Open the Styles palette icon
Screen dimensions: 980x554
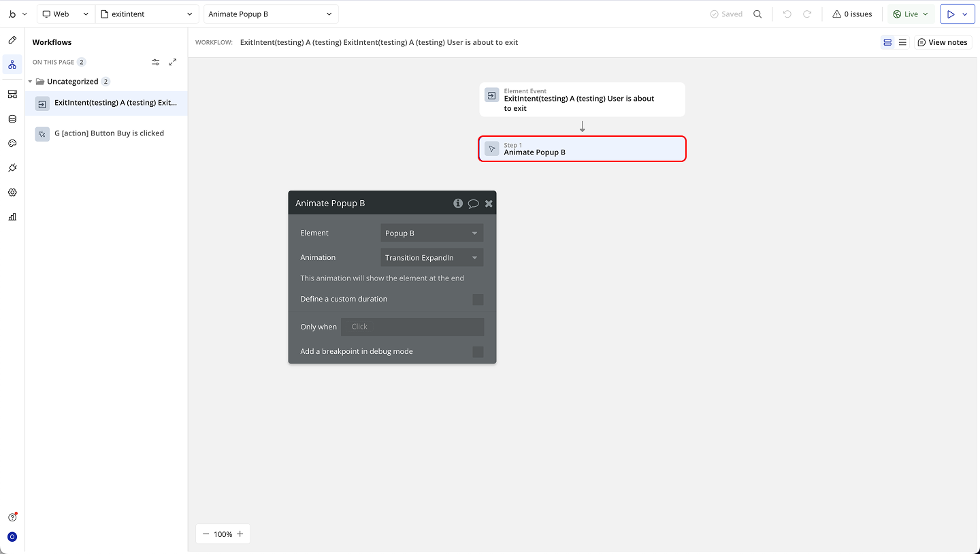pyautogui.click(x=12, y=144)
